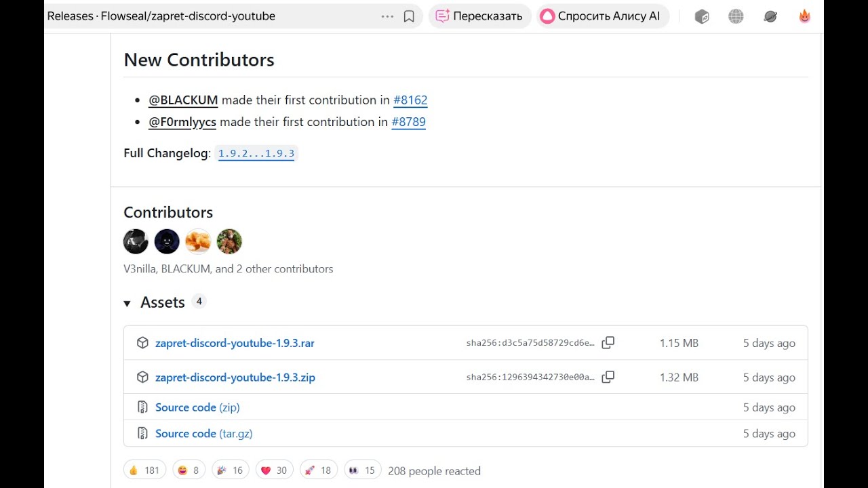Download zapret-discord-youtube-1.9.3.rar
The image size is (868, 488).
[x=235, y=343]
